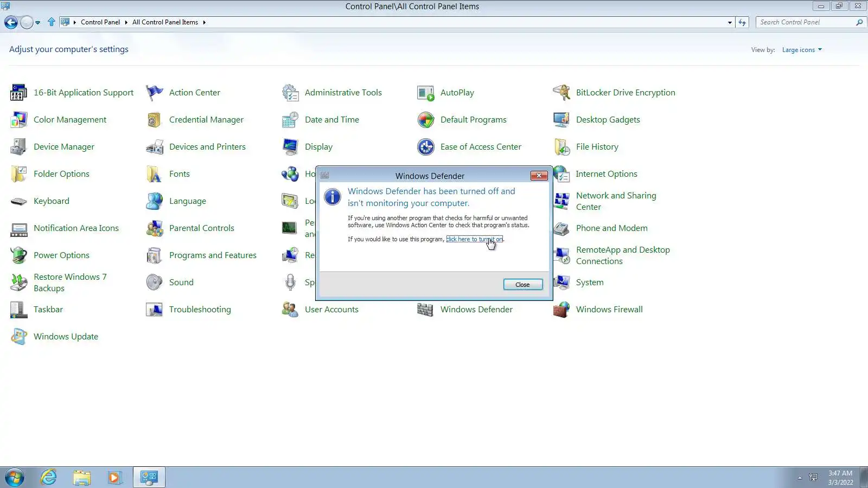
Task: Open the View by Large icons dropdown
Action: point(802,50)
